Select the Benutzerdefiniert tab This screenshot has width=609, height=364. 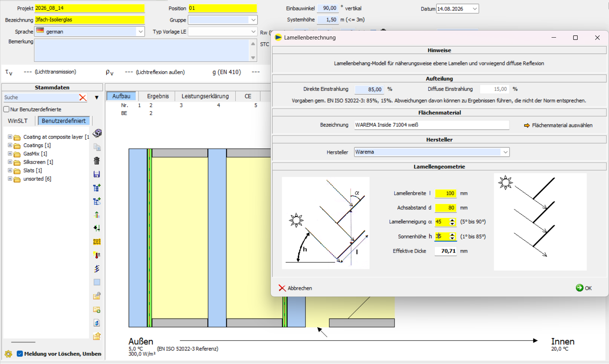[64, 121]
